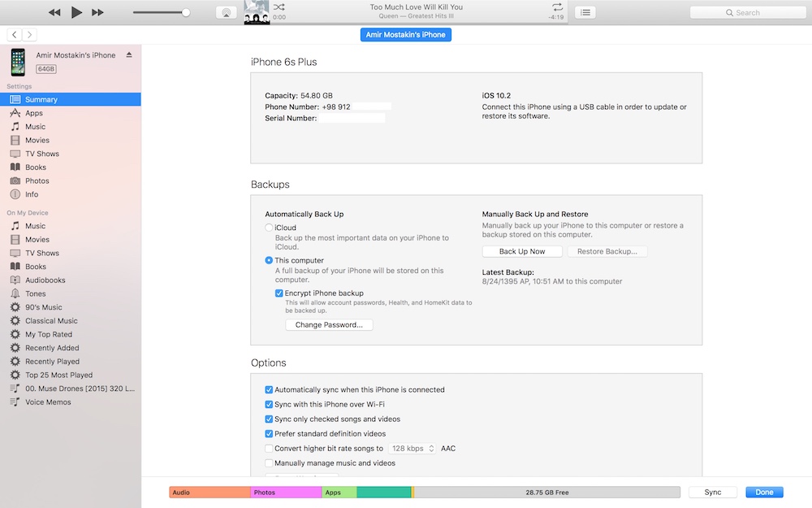Image resolution: width=812 pixels, height=508 pixels.
Task: Toggle the repeat icon
Action: tap(557, 7)
